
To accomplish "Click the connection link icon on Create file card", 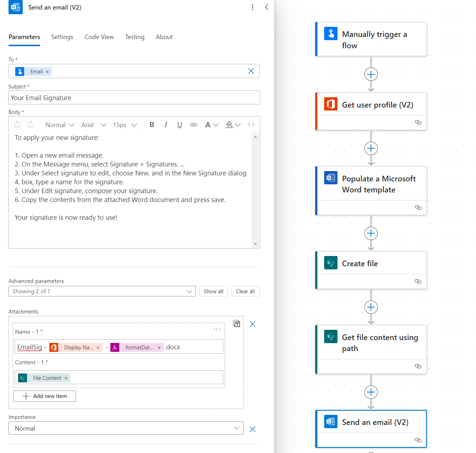I will click(418, 281).
